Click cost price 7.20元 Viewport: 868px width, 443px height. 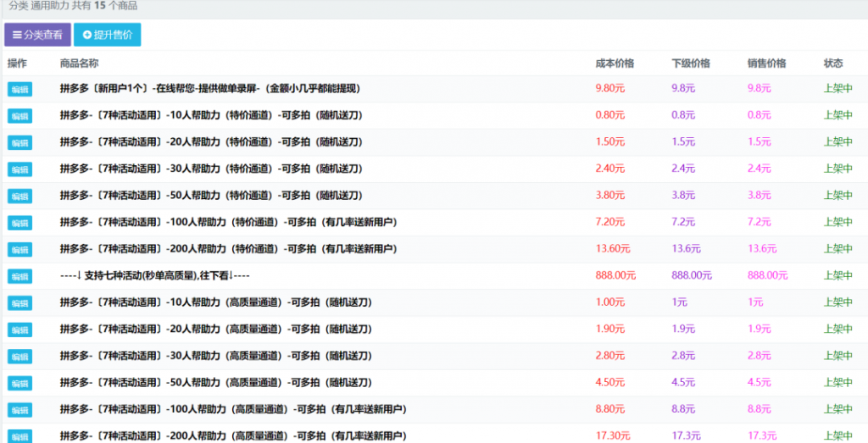pyautogui.click(x=610, y=222)
